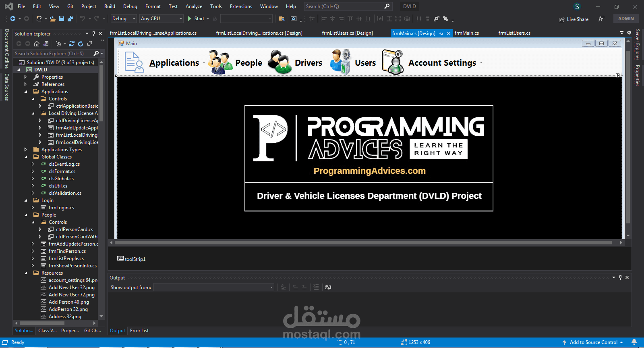Click the New Project toolbar icon
Viewport: 644px width, 348px height.
coord(39,19)
